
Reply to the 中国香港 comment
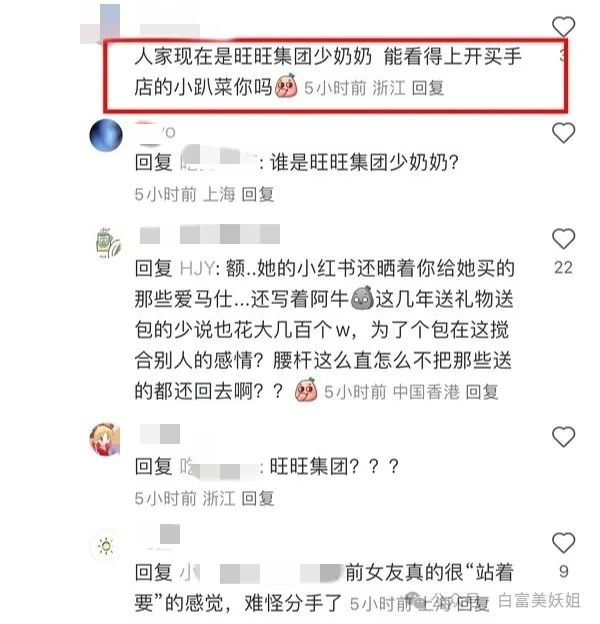pyautogui.click(x=481, y=392)
